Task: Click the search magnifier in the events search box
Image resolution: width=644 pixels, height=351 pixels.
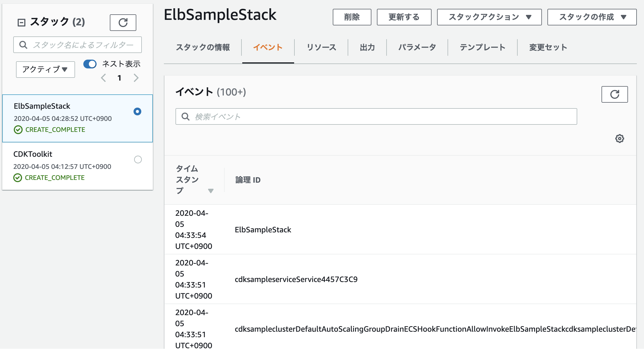Action: pyautogui.click(x=185, y=116)
